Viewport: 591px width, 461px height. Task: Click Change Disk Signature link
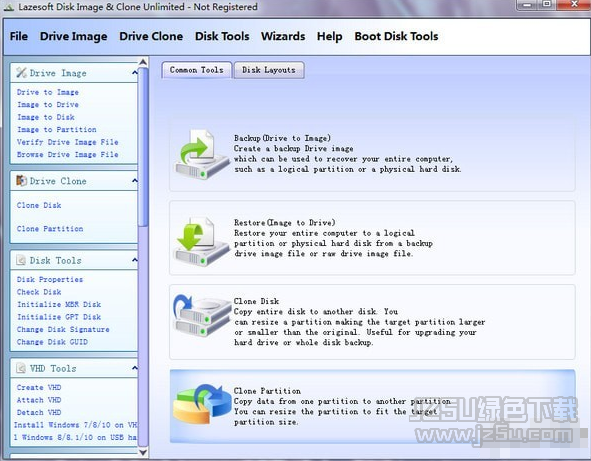(x=63, y=329)
